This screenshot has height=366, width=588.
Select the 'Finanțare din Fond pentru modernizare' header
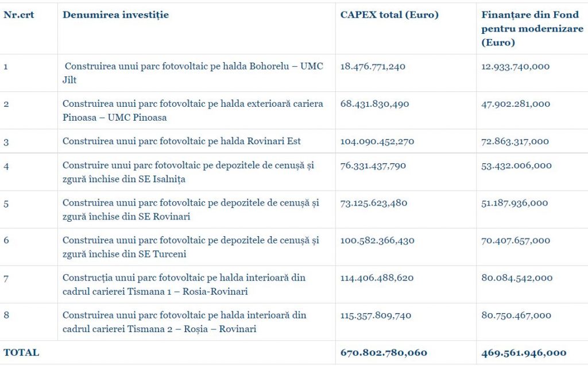532,29
